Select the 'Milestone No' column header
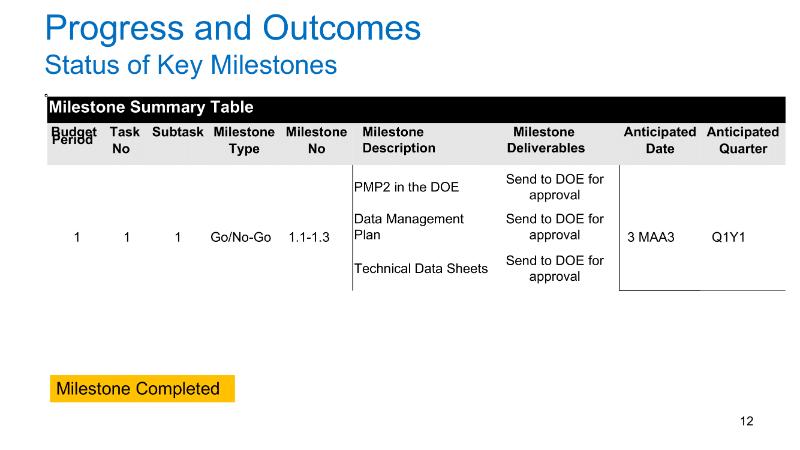This screenshot has height=450, width=800. [x=316, y=140]
